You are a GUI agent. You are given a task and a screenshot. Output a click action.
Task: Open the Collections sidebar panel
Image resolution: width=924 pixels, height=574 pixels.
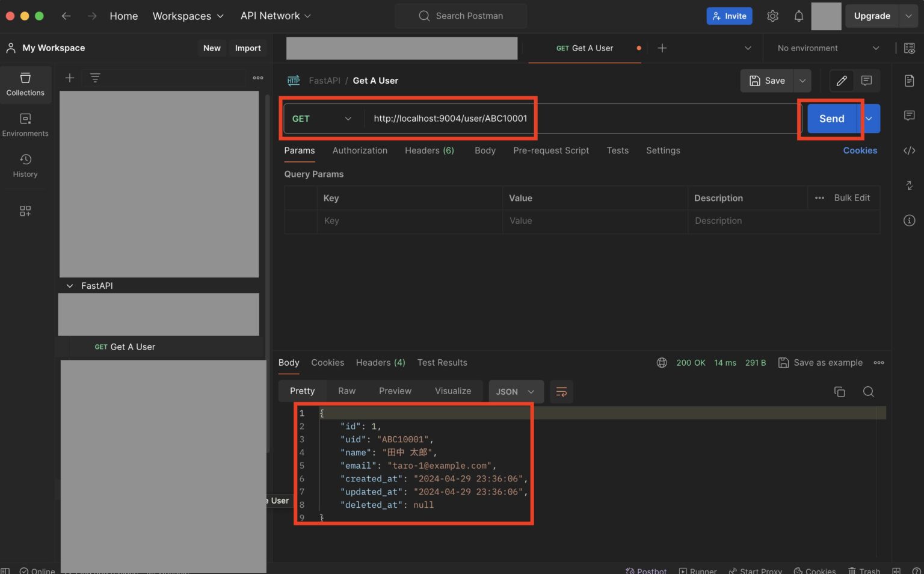click(25, 84)
